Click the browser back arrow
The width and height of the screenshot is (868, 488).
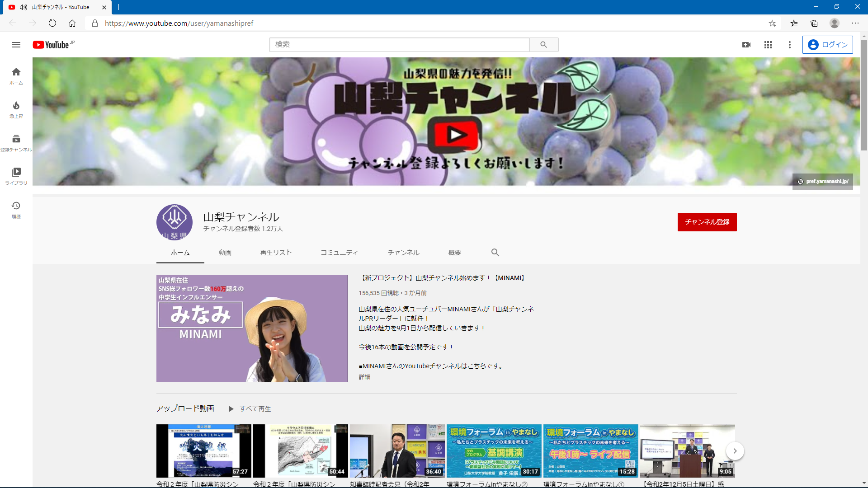pyautogui.click(x=13, y=23)
